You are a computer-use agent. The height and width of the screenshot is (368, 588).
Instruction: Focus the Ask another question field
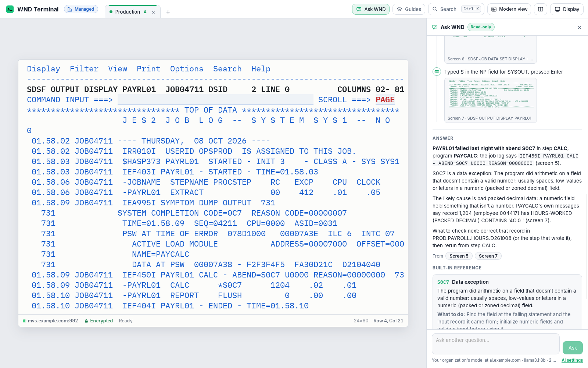tap(495, 344)
